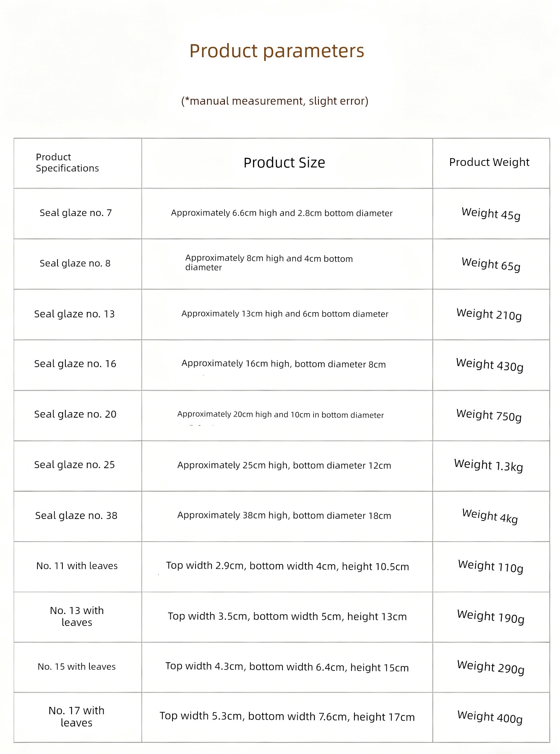Select the Product Weight column header
Viewport: 560px width, 754px height.
coord(489,162)
